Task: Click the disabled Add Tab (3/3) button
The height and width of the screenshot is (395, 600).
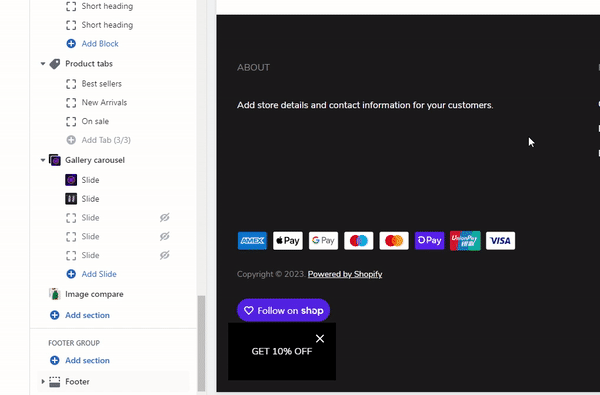Action: pos(106,140)
